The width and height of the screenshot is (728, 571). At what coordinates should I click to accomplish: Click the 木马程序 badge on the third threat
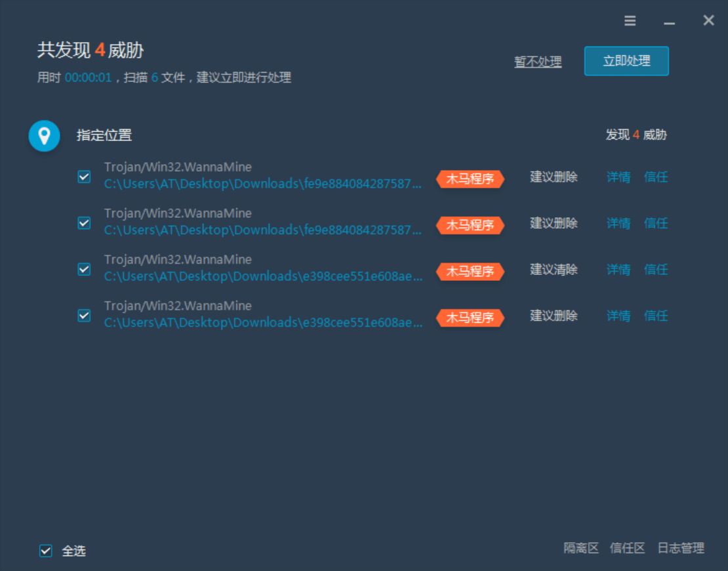[470, 271]
